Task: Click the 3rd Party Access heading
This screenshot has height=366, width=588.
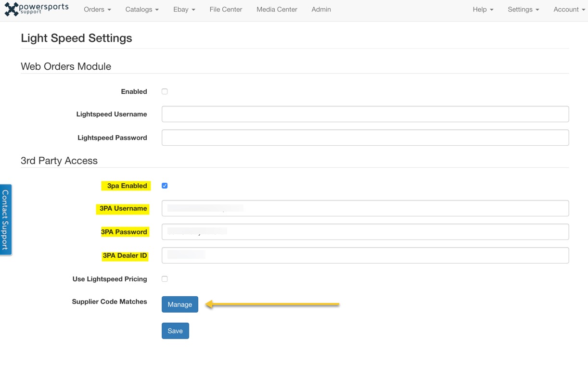Action: coord(59,161)
